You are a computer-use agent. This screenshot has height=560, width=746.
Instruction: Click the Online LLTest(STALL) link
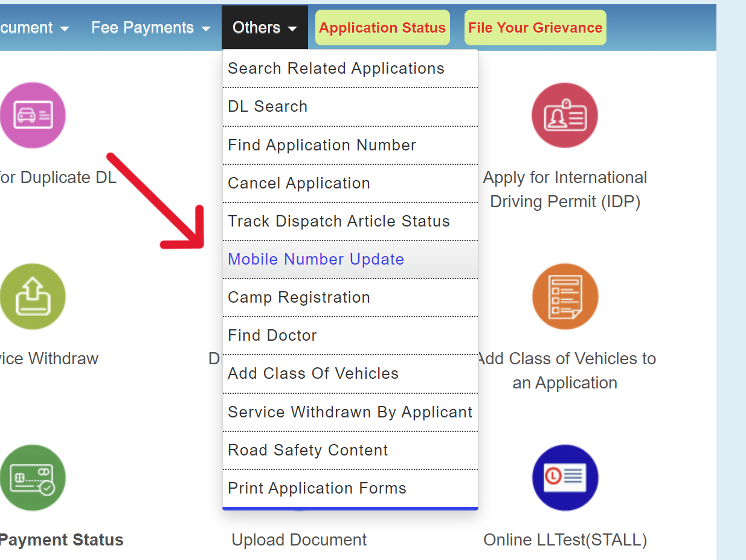pyautogui.click(x=565, y=539)
